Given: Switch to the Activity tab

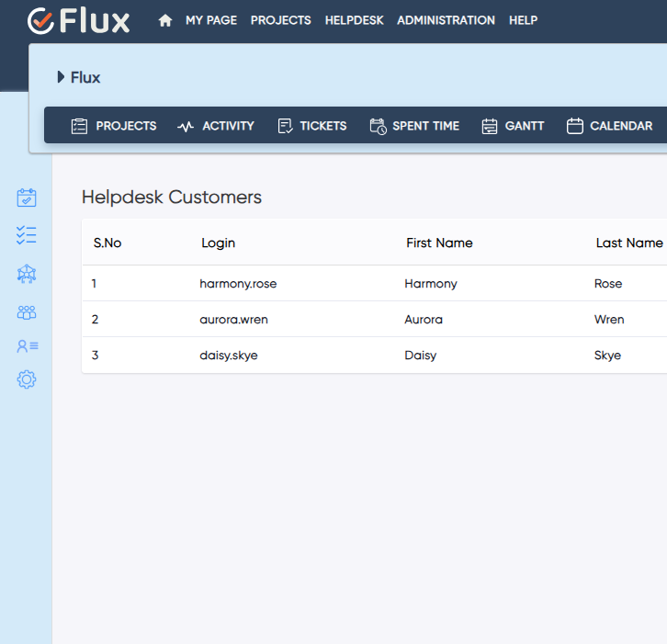Looking at the screenshot, I should 216,126.
